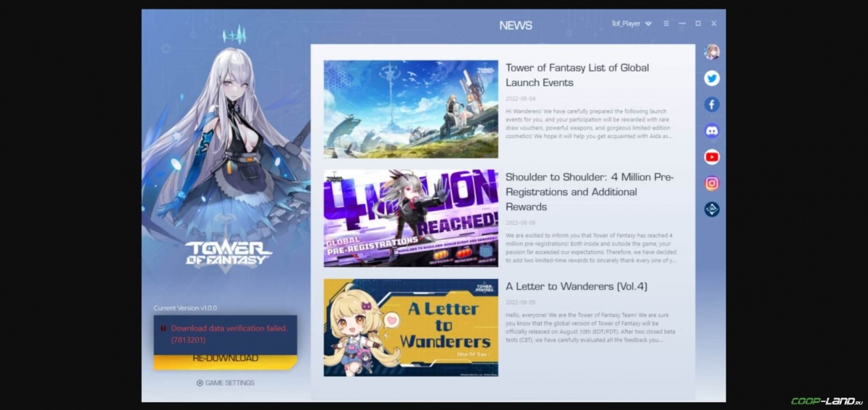Click the 4 Million Reached purple thumbnail
The width and height of the screenshot is (868, 410).
coord(410,218)
